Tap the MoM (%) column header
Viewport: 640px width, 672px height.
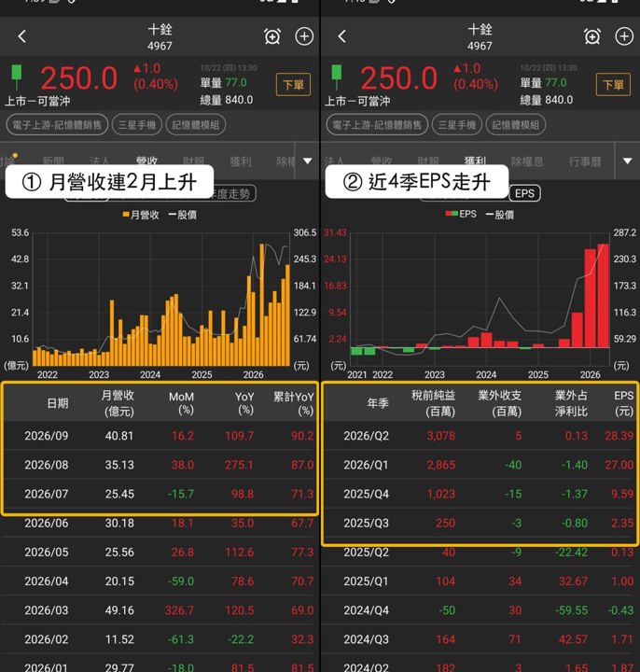pos(181,403)
